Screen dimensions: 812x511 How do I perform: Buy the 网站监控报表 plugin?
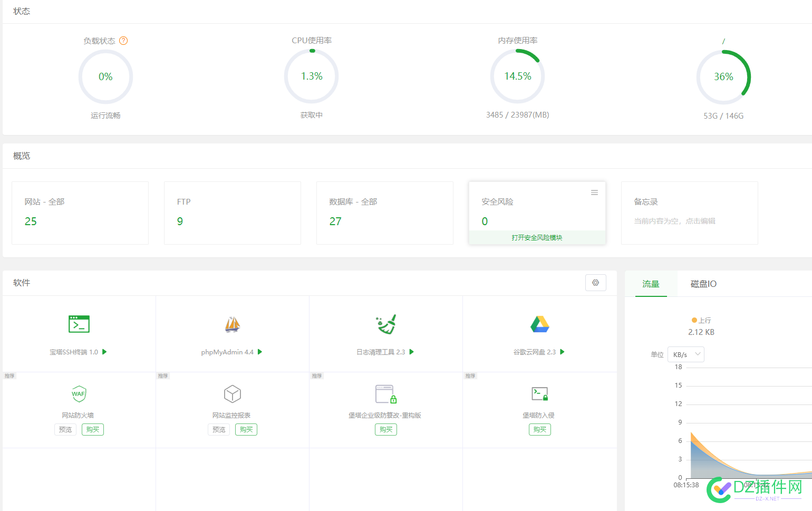click(246, 429)
